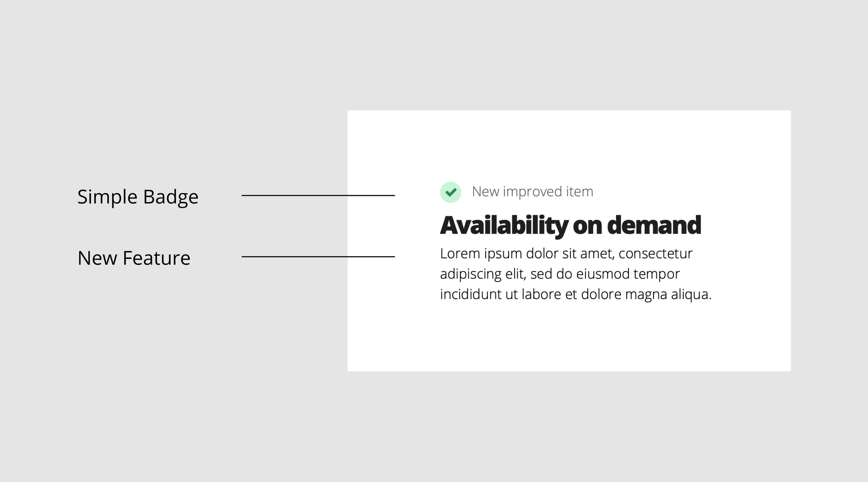
Task: Click the word "Feature" in left label
Action: pos(156,258)
